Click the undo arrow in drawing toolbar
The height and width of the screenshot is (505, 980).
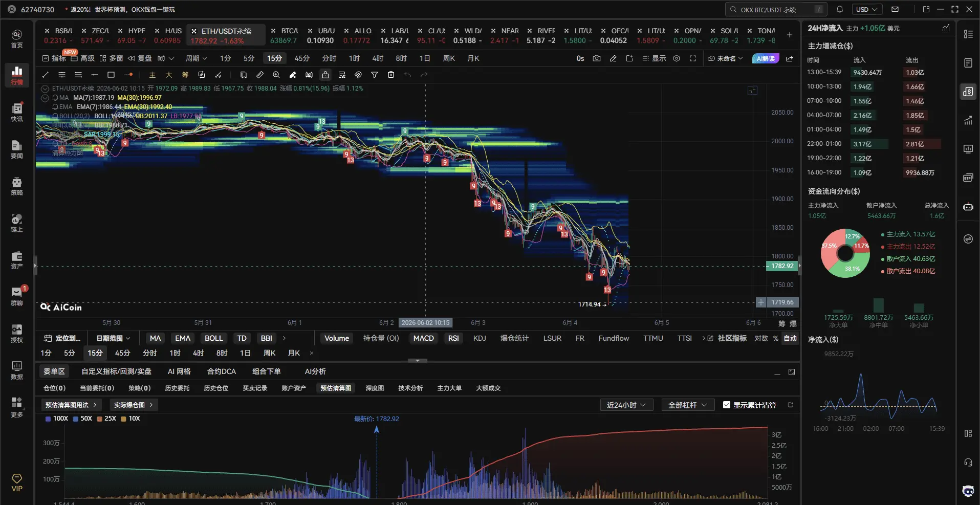click(407, 75)
